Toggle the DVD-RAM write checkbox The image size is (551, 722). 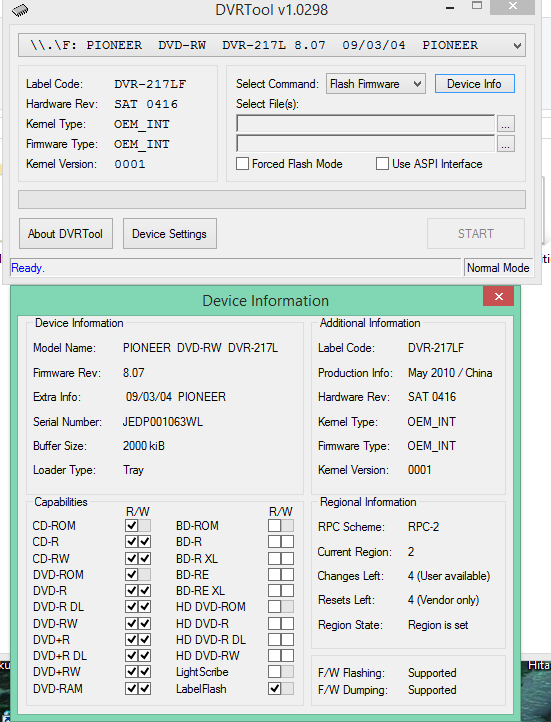tap(145, 688)
